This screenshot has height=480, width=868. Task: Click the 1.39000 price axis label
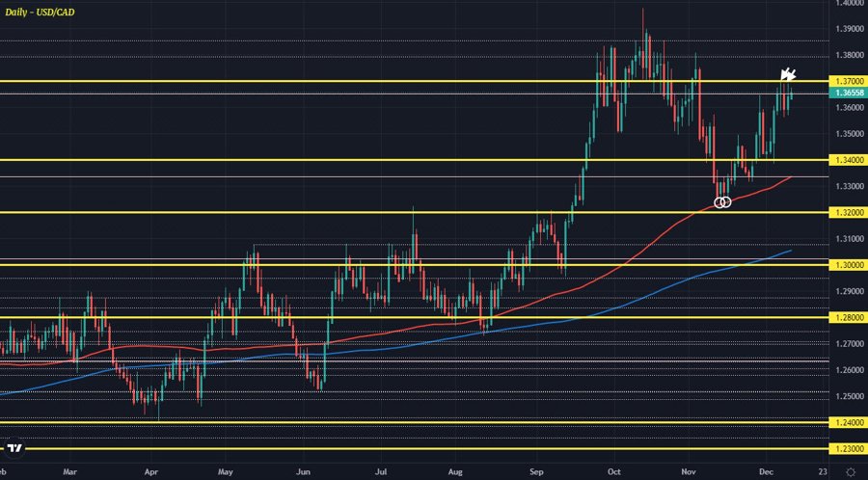point(849,28)
